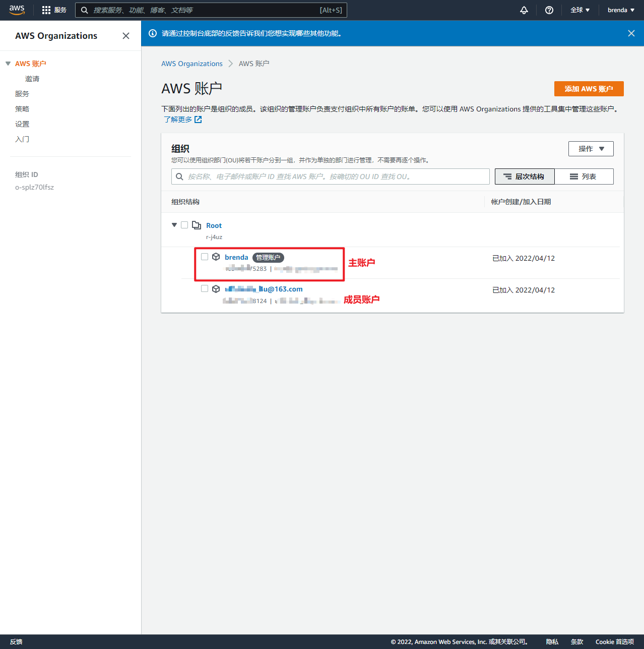Click the 添加 AWS 账户 button
Viewport: 644px width, 649px height.
(589, 89)
